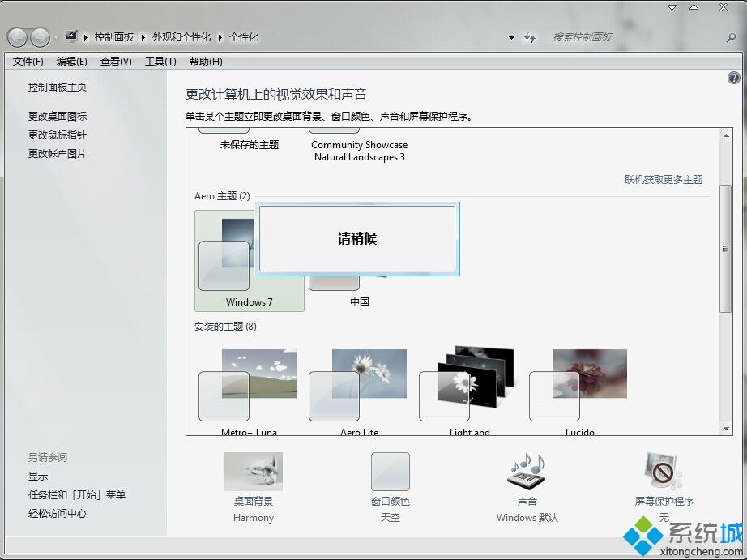Open 桌面背景 Harmony settings icon
747x560 pixels.
coord(254,472)
